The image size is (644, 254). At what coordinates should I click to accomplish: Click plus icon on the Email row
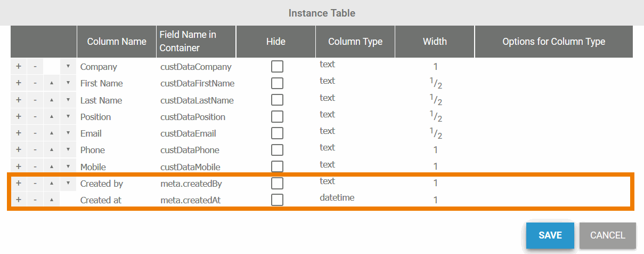pyautogui.click(x=18, y=133)
